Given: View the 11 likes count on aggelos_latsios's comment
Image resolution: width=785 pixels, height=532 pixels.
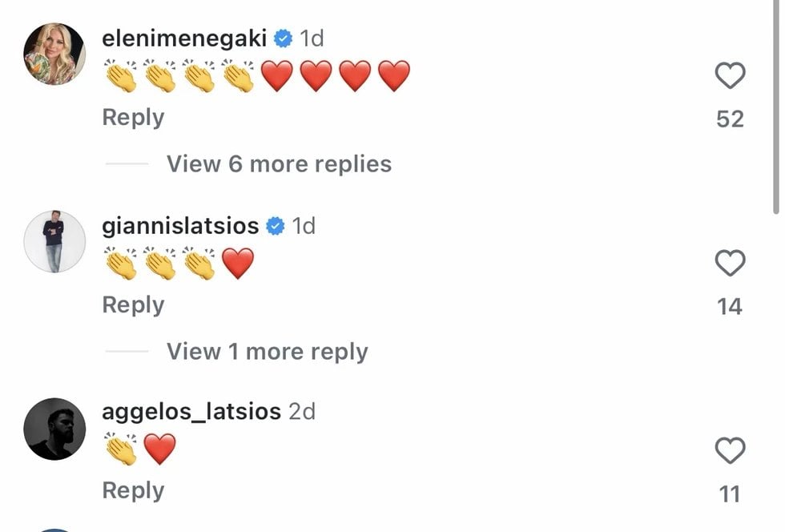Looking at the screenshot, I should (730, 494).
